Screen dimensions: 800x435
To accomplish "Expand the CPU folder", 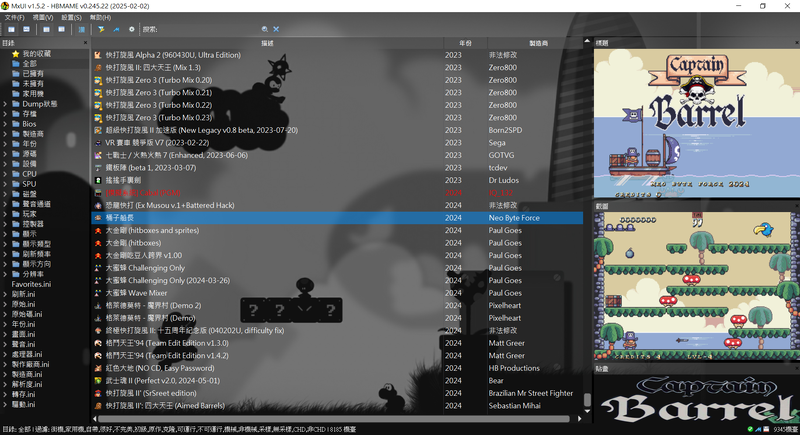I will click(5, 174).
